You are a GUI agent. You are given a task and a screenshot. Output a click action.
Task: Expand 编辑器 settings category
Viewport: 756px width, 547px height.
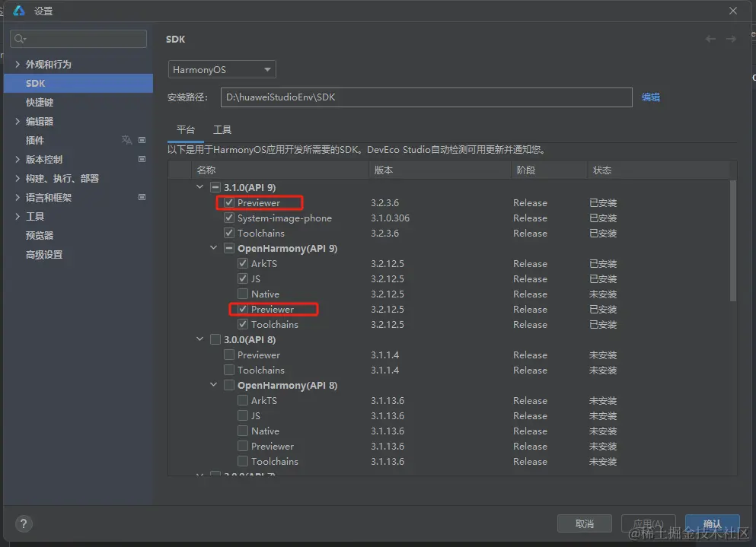(x=18, y=121)
